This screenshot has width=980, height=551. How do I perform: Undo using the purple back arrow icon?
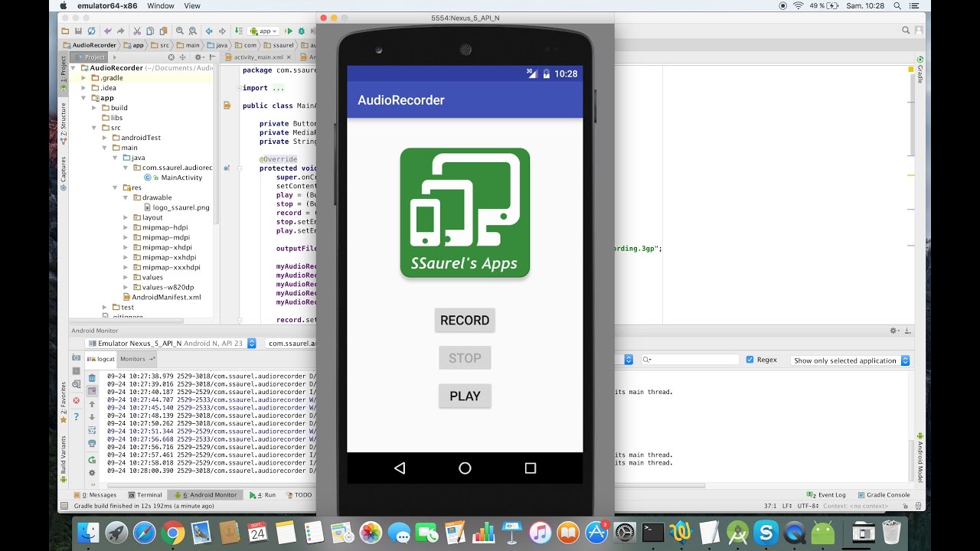coord(108,31)
